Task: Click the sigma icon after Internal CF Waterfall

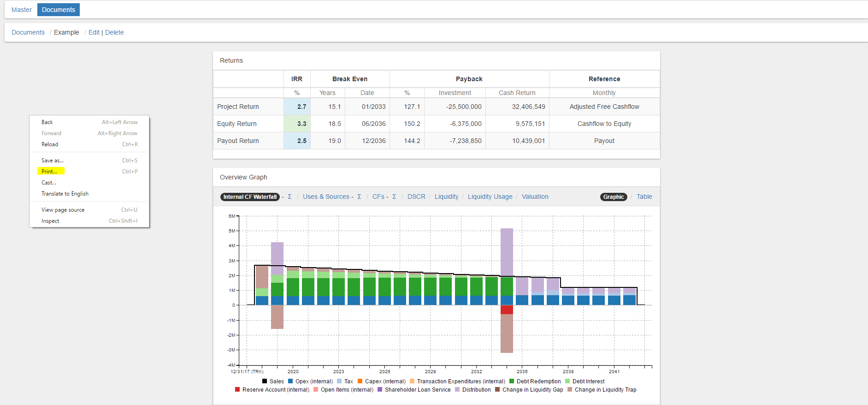Action: click(289, 197)
